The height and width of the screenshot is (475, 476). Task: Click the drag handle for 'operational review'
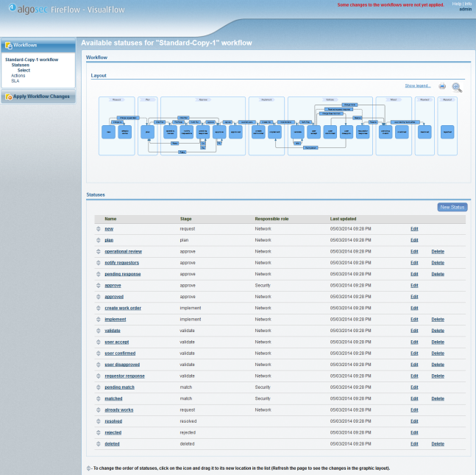98,251
